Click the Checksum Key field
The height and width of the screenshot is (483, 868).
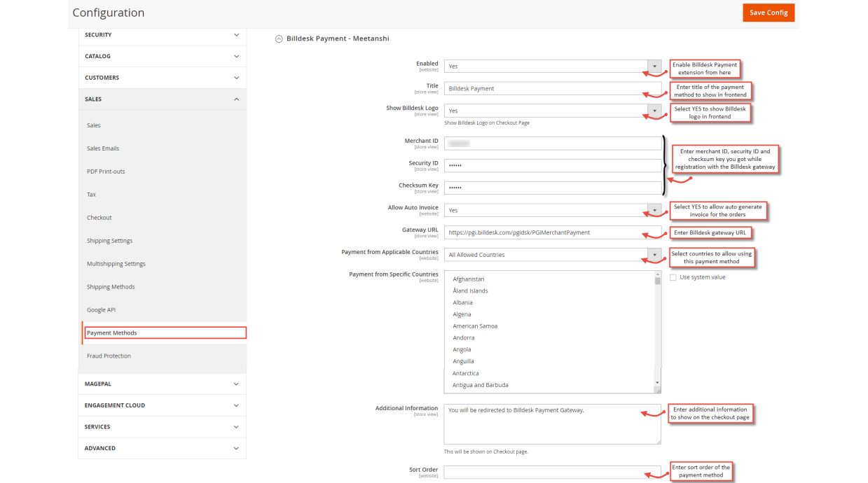click(x=552, y=188)
